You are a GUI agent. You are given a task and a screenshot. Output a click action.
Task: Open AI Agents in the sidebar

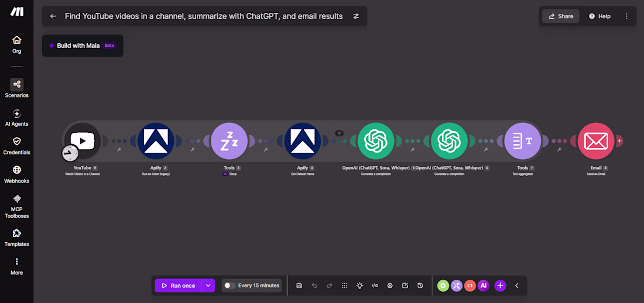tap(17, 118)
